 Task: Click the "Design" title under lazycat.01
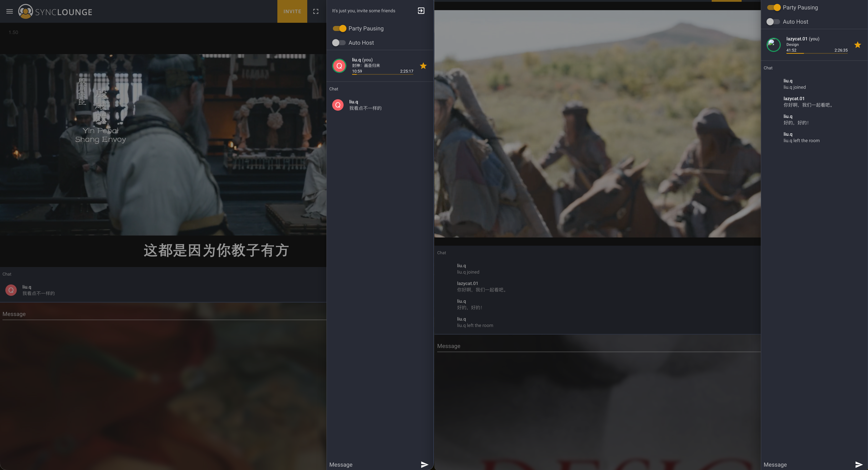[x=793, y=44]
